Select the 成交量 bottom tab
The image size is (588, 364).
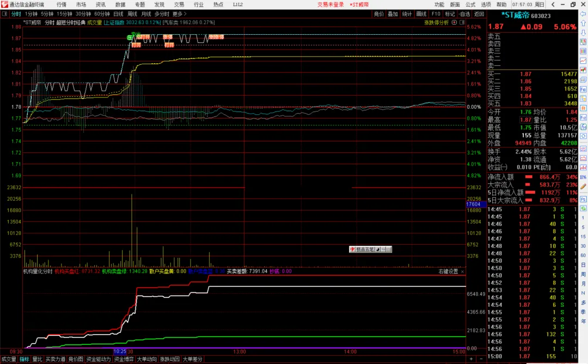pos(9,359)
